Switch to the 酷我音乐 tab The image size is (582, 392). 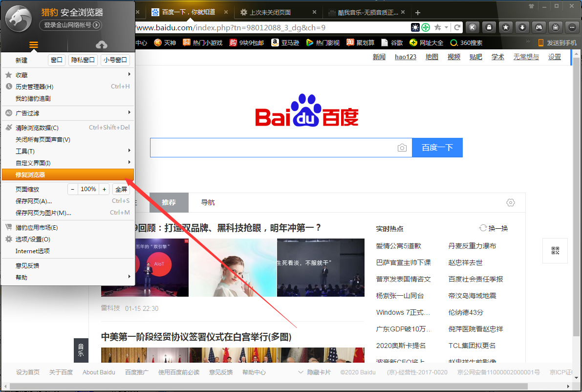(369, 12)
